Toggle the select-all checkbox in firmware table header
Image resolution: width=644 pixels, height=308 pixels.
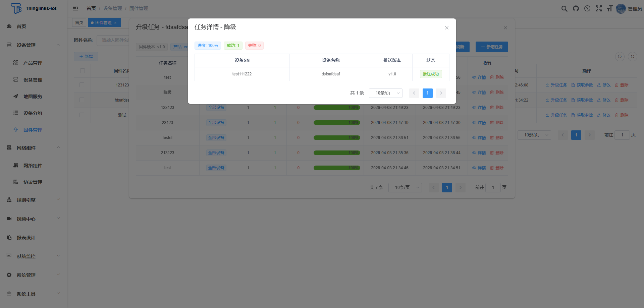coord(82,71)
